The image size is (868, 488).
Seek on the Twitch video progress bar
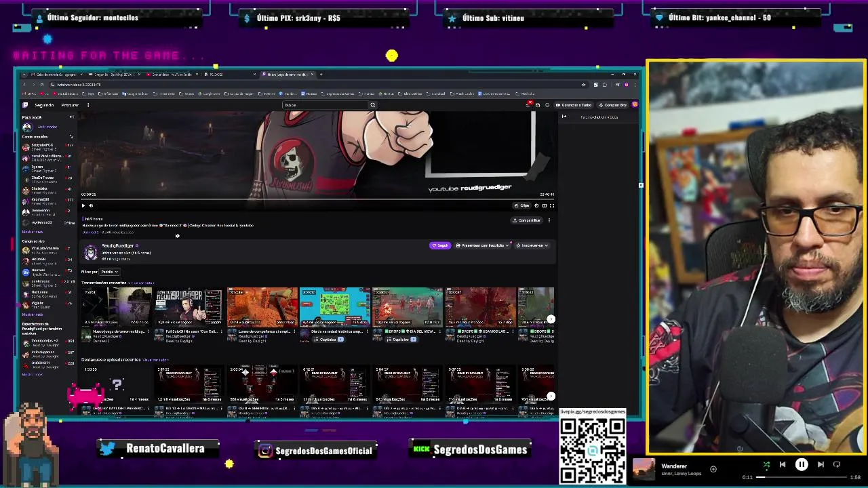click(x=317, y=199)
